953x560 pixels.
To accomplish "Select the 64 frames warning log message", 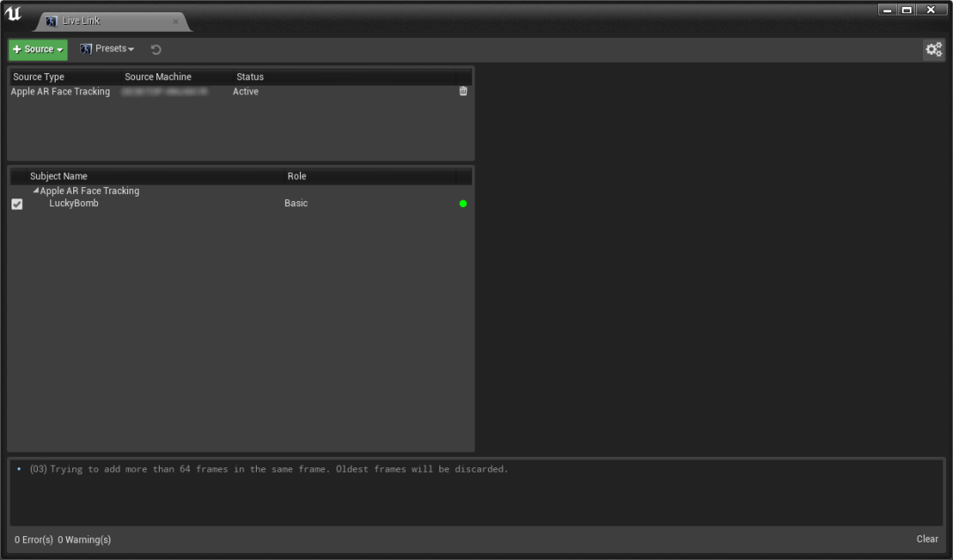I will [268, 469].
